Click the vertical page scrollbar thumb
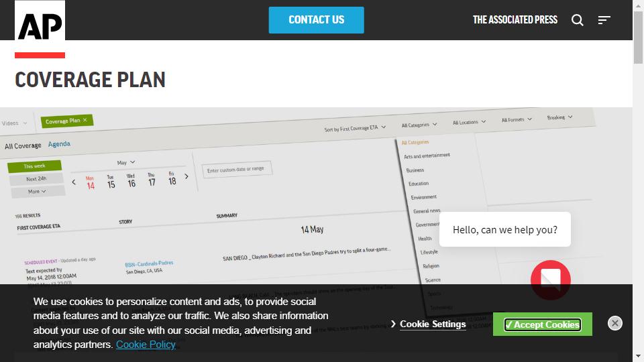Screen dimensions: 644x362 point(638,38)
